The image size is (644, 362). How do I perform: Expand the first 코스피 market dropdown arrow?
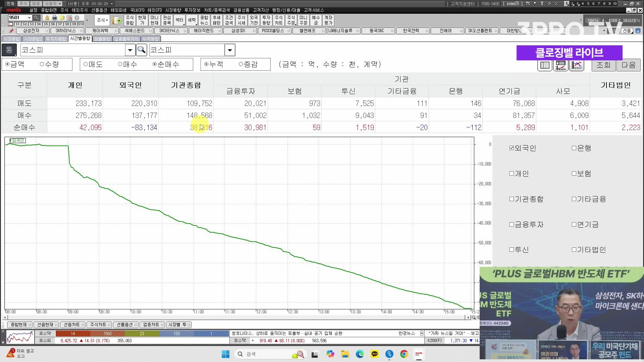(x=130, y=50)
